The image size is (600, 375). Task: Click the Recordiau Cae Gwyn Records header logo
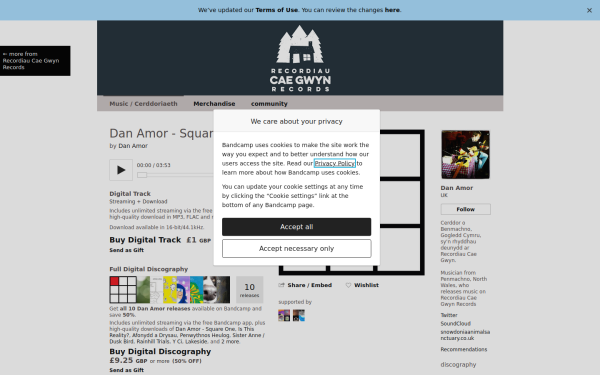click(300, 58)
